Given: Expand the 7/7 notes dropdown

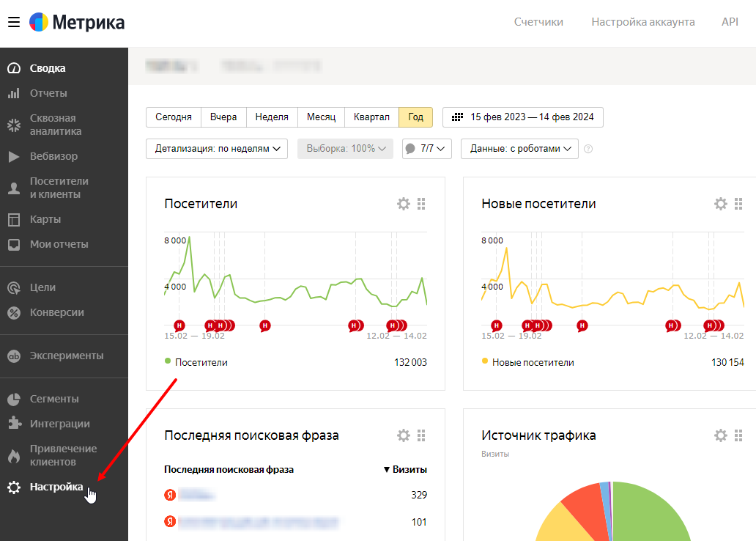Looking at the screenshot, I should coord(426,149).
